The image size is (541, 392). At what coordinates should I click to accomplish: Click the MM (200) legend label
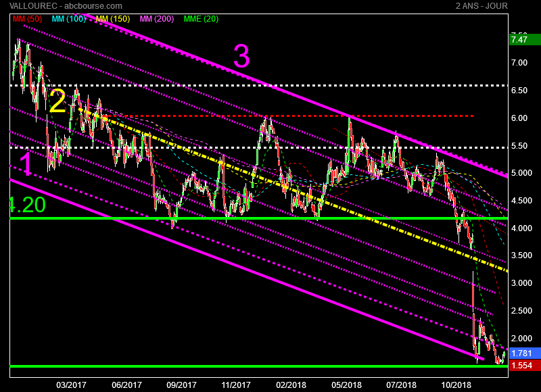[157, 19]
